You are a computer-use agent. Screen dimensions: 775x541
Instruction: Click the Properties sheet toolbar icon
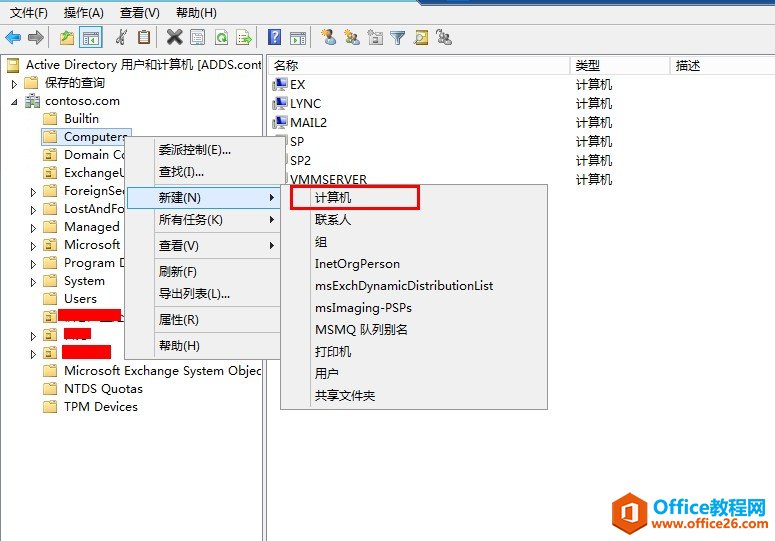pos(198,38)
